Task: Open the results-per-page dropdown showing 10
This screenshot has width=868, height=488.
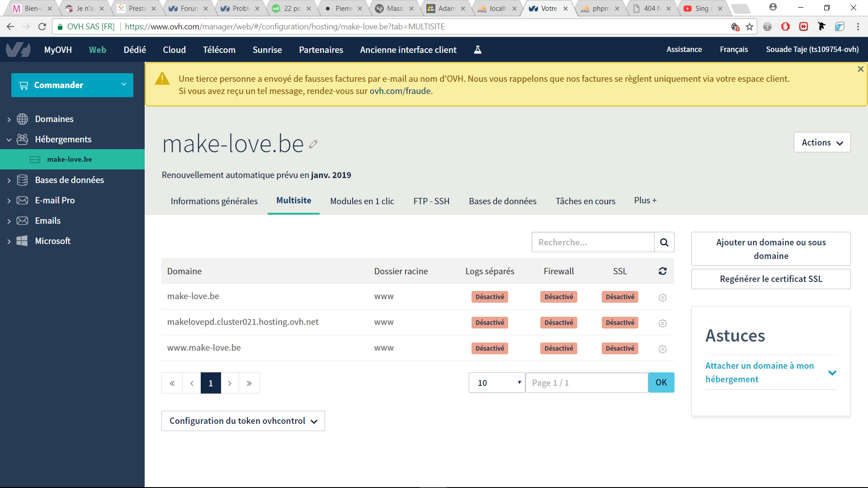Action: point(496,383)
